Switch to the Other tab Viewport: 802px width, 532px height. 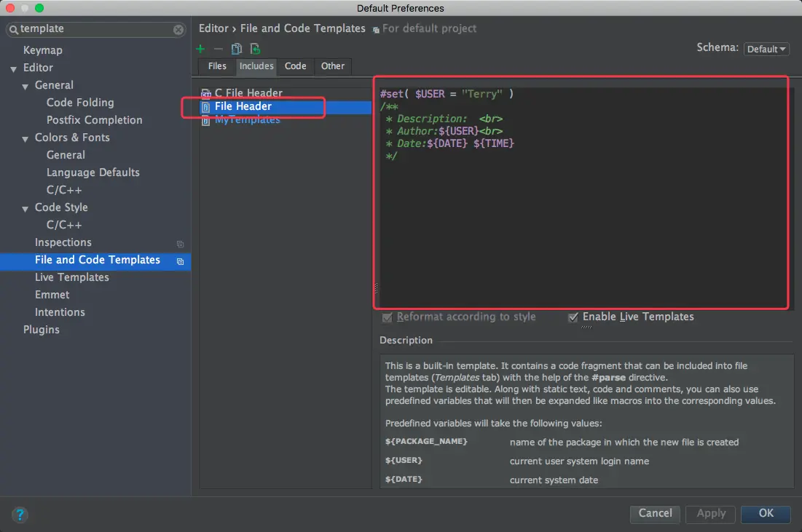pos(332,66)
